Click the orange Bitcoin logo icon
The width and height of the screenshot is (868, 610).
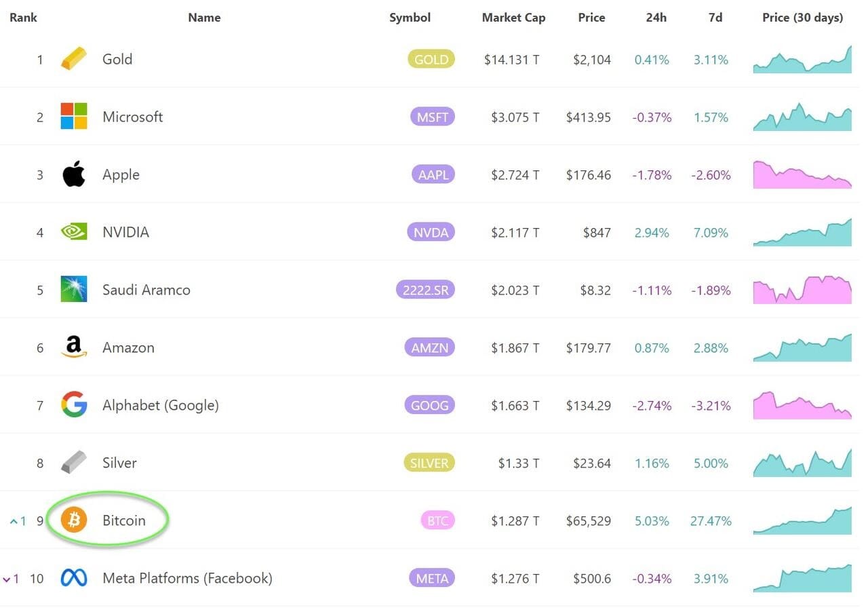[74, 520]
